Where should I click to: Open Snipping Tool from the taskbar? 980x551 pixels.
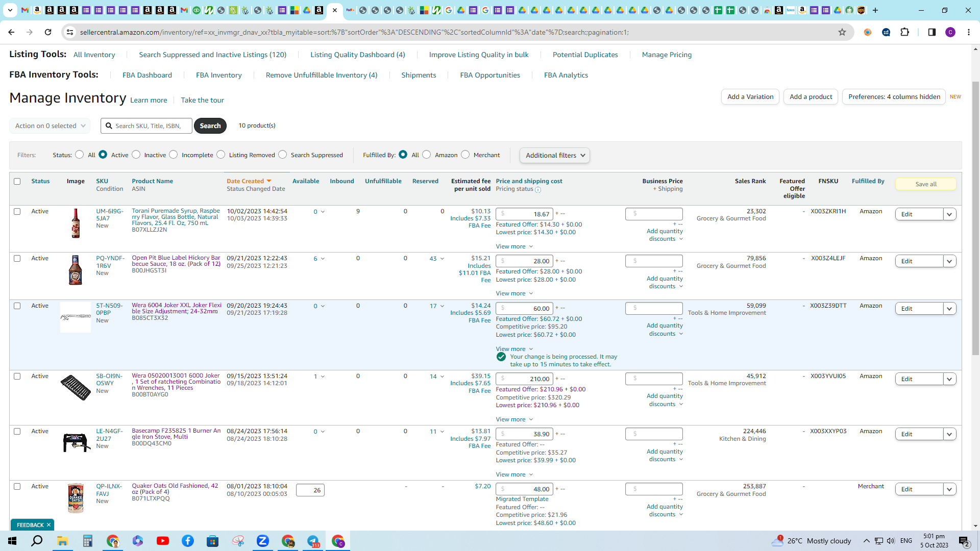coord(238,541)
